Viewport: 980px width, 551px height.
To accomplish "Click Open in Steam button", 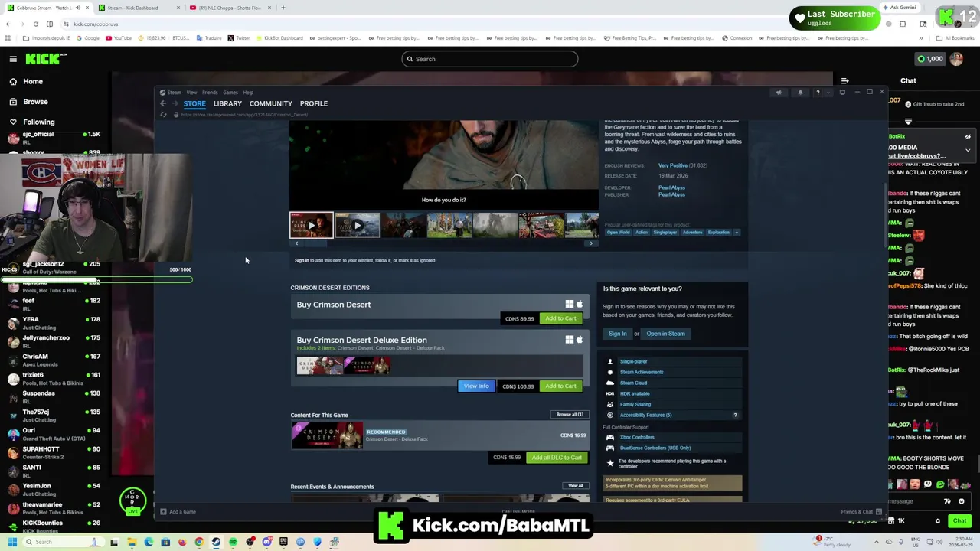I will [665, 334].
